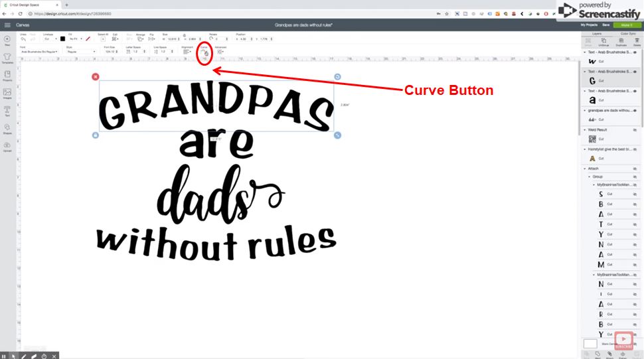Image resolution: width=644 pixels, height=359 pixels.
Task: Select the Text tool in sidebar
Action: [x=7, y=111]
